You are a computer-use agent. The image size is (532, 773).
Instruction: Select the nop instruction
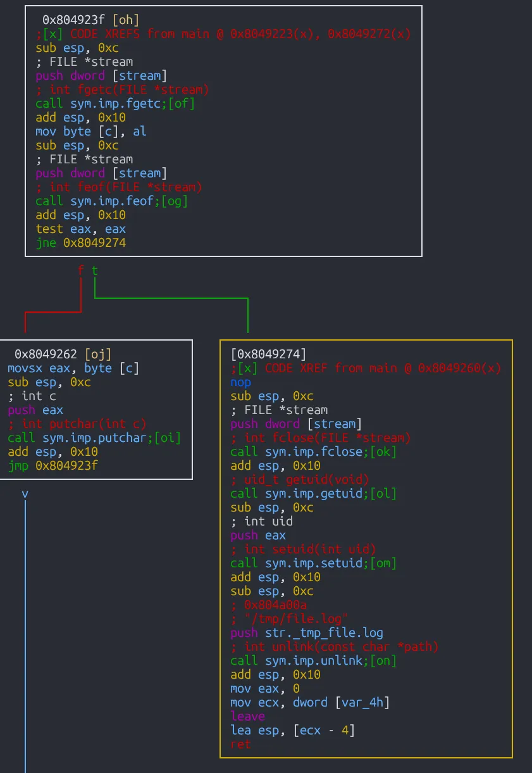[x=240, y=382]
